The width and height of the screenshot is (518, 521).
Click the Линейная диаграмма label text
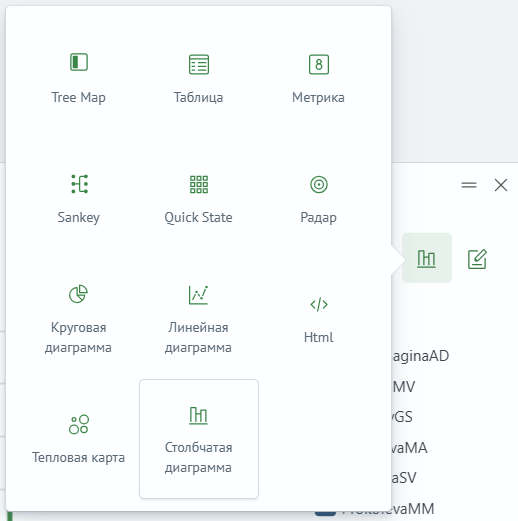tap(198, 338)
